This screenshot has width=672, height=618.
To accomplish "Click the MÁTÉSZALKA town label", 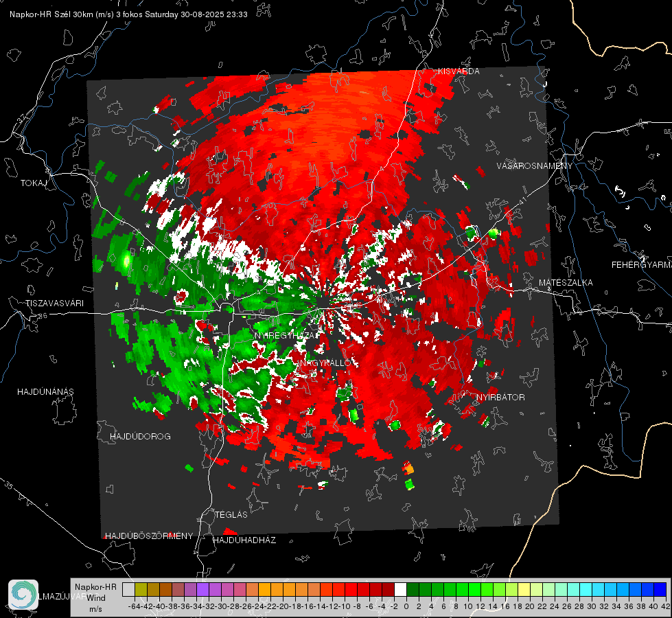I will point(566,283).
